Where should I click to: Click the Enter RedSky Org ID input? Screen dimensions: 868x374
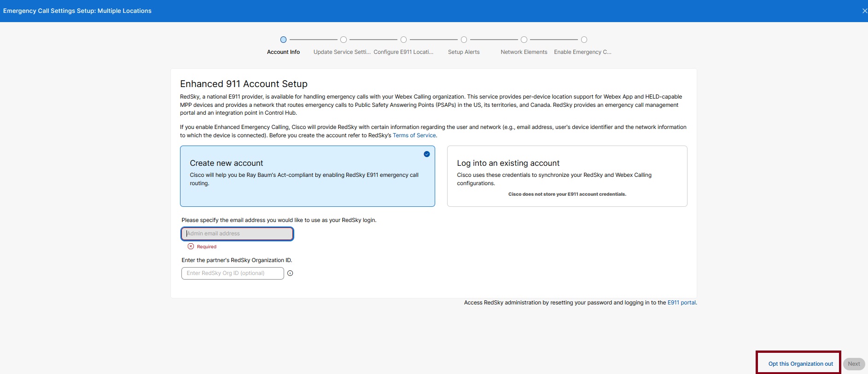233,273
